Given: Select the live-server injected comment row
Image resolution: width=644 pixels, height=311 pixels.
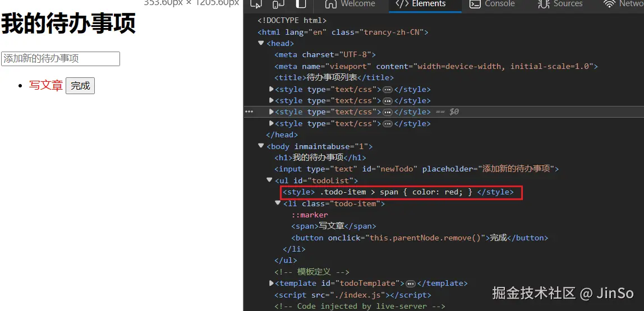Looking at the screenshot, I should tap(360, 306).
